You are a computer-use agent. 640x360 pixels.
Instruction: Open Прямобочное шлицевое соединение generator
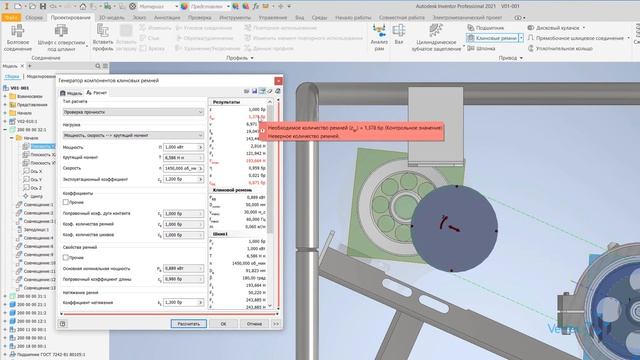[x=576, y=38]
